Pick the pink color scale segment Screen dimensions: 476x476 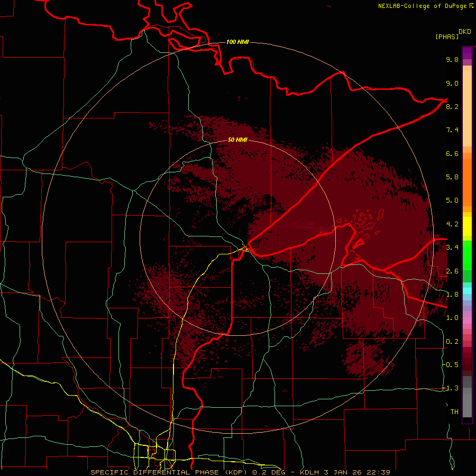(x=467, y=321)
